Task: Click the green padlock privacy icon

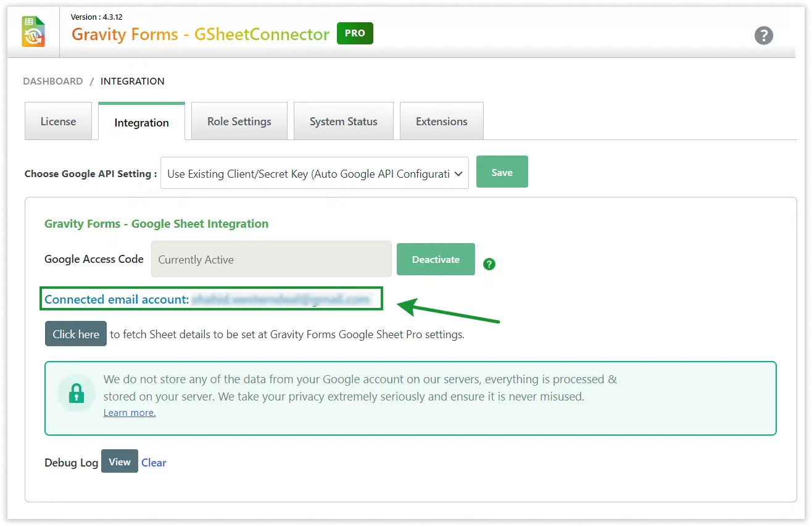Action: pos(77,393)
